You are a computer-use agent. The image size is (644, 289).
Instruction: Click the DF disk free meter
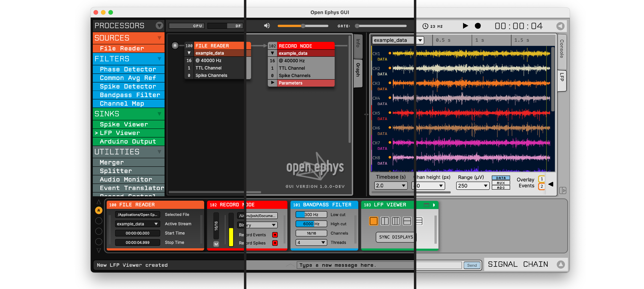[x=225, y=26]
